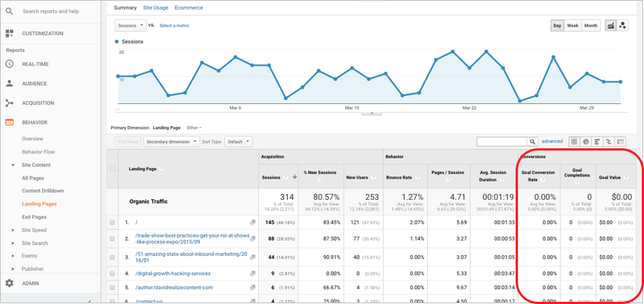This screenshot has height=304, width=644.
Task: Select the pivot table view icon
Action: 620,142
